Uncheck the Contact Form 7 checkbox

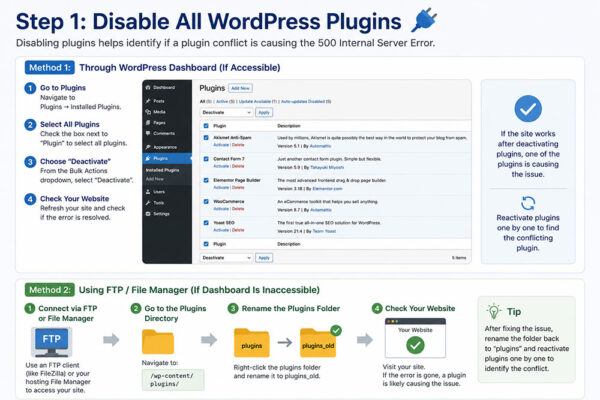click(206, 158)
